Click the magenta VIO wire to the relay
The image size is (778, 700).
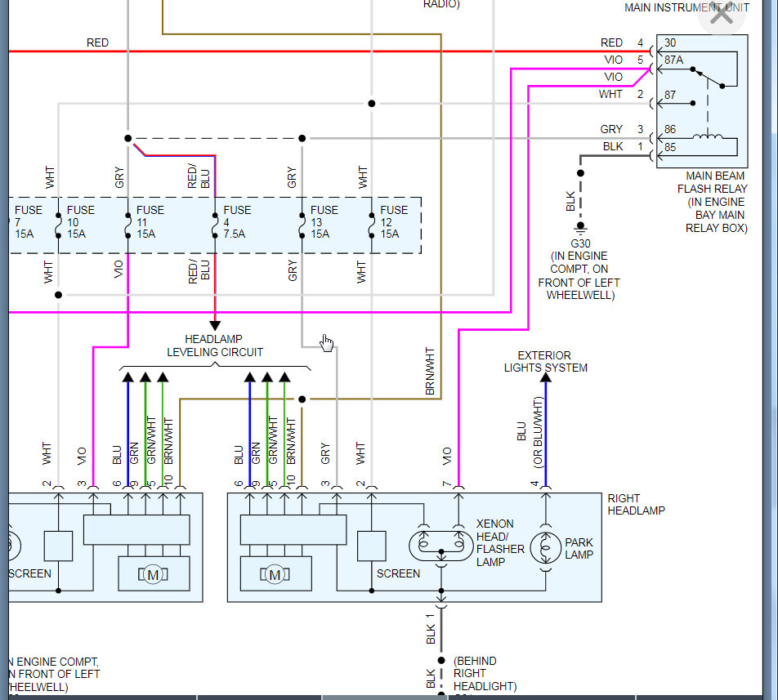572,69
